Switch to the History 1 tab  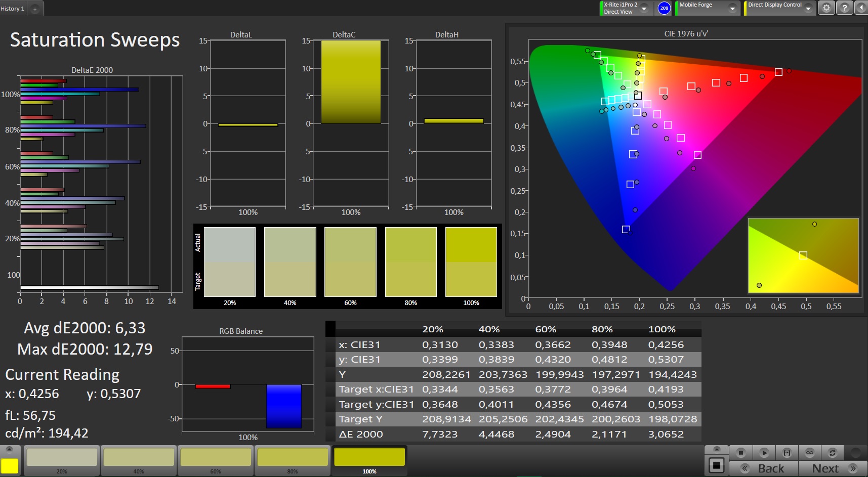pyautogui.click(x=13, y=9)
